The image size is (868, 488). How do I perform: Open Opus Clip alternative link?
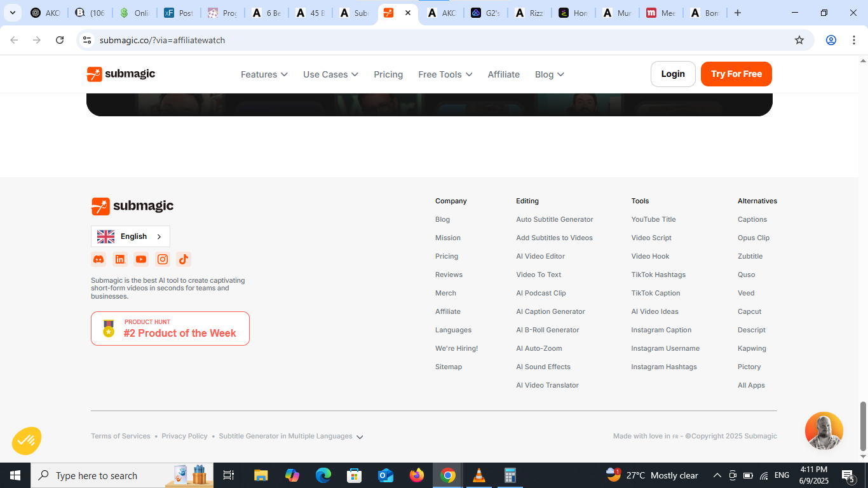pyautogui.click(x=754, y=238)
